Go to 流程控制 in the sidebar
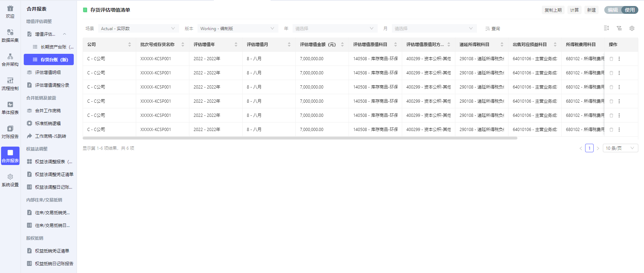The height and width of the screenshot is (273, 644). coord(10,84)
